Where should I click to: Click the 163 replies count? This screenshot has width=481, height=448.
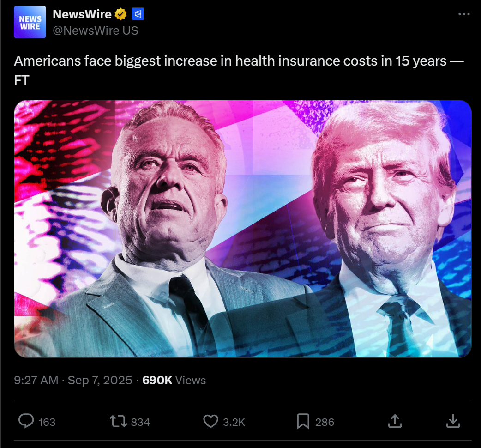pyautogui.click(x=47, y=422)
